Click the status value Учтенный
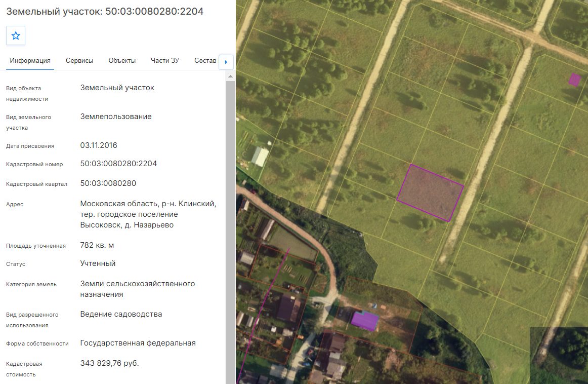 (98, 263)
